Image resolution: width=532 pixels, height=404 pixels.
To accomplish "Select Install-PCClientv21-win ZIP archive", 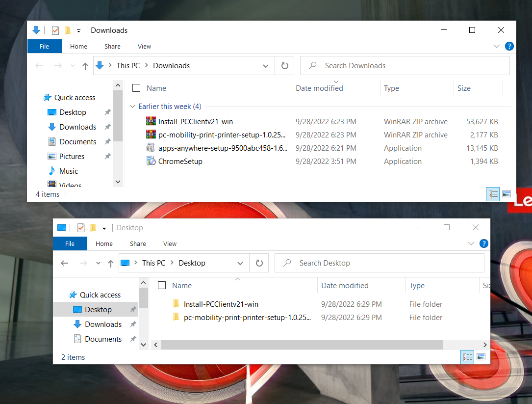I will (x=195, y=122).
